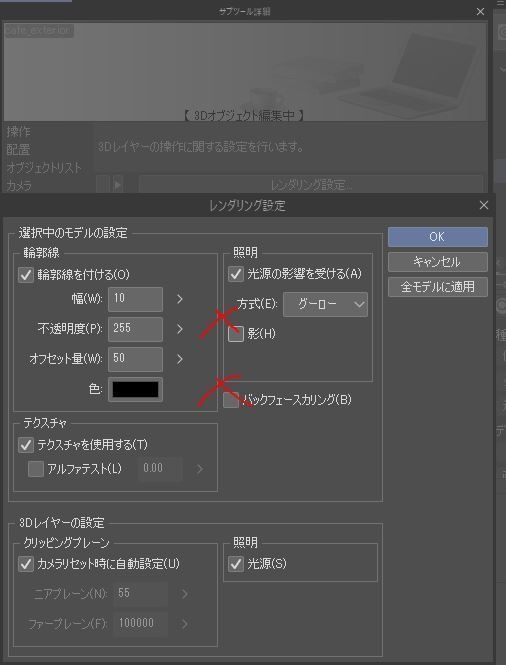Image resolution: width=506 pixels, height=665 pixels.
Task: Click the 不透明度(P) field showing 255
Action: [135, 329]
